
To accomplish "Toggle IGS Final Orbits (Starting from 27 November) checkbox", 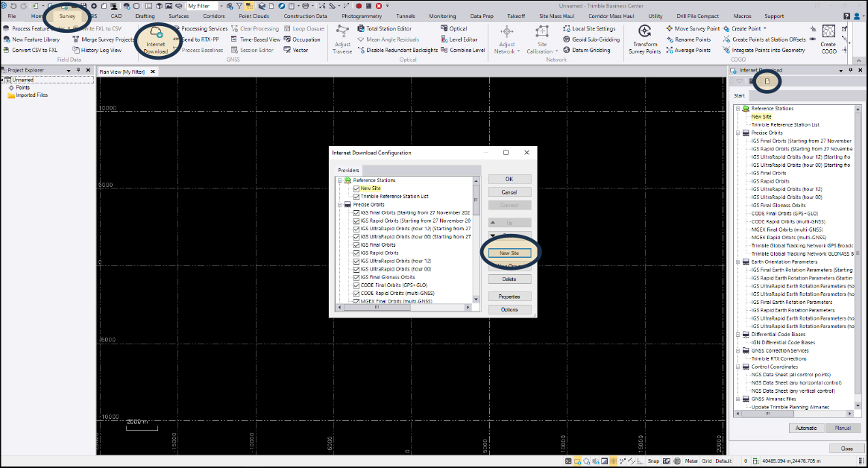I will (x=356, y=213).
